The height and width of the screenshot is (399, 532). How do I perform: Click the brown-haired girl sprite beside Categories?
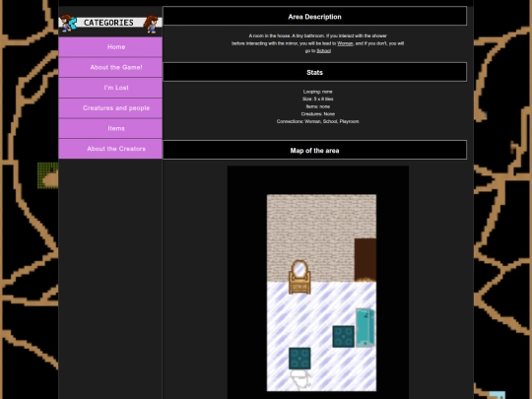coord(152,24)
